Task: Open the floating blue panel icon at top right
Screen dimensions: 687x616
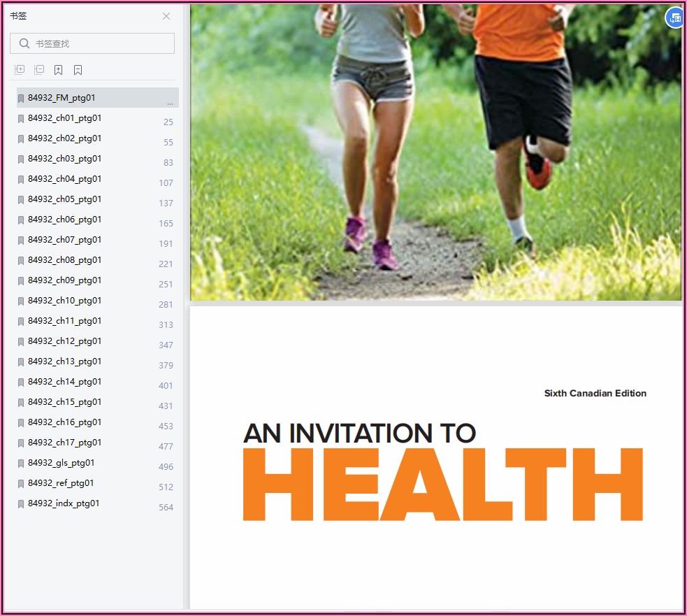Action: tap(674, 18)
